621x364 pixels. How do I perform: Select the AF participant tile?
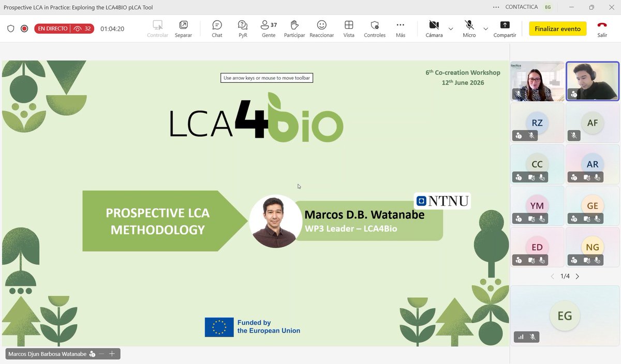(593, 123)
